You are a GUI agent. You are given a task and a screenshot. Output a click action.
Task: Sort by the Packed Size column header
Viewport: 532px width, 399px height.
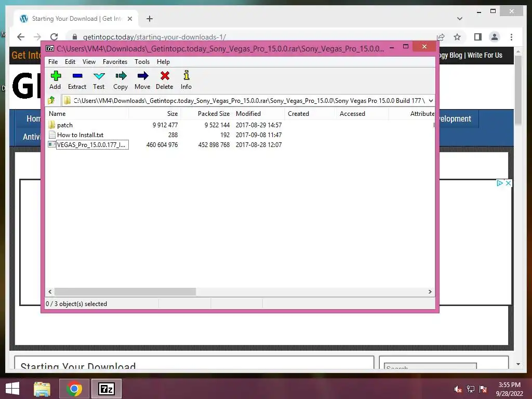(x=207, y=114)
